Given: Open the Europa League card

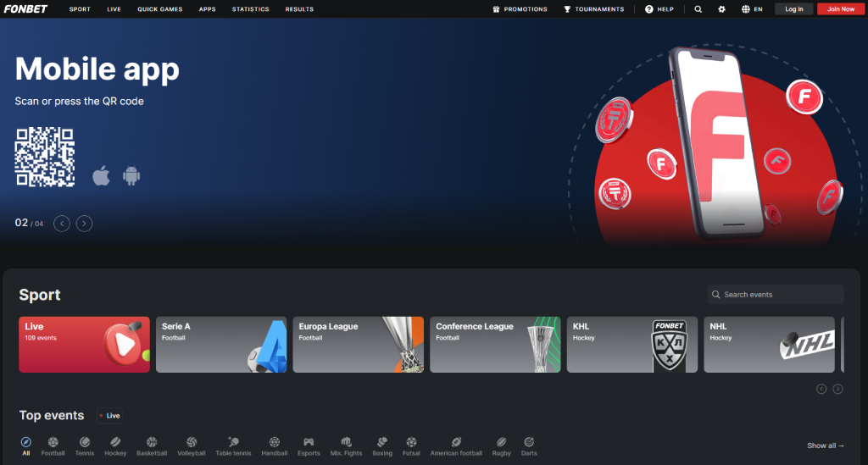Looking at the screenshot, I should click(358, 345).
